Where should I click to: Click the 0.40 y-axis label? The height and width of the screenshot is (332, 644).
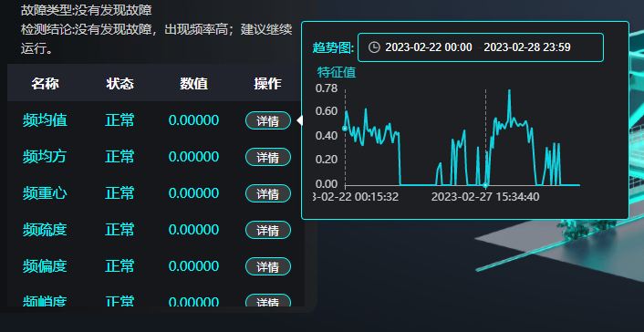[x=327, y=135]
